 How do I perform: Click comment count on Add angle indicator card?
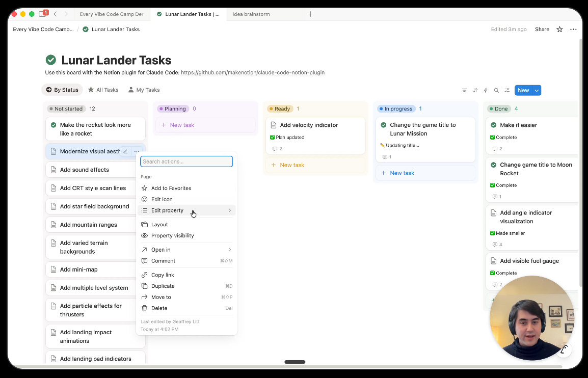498,245
